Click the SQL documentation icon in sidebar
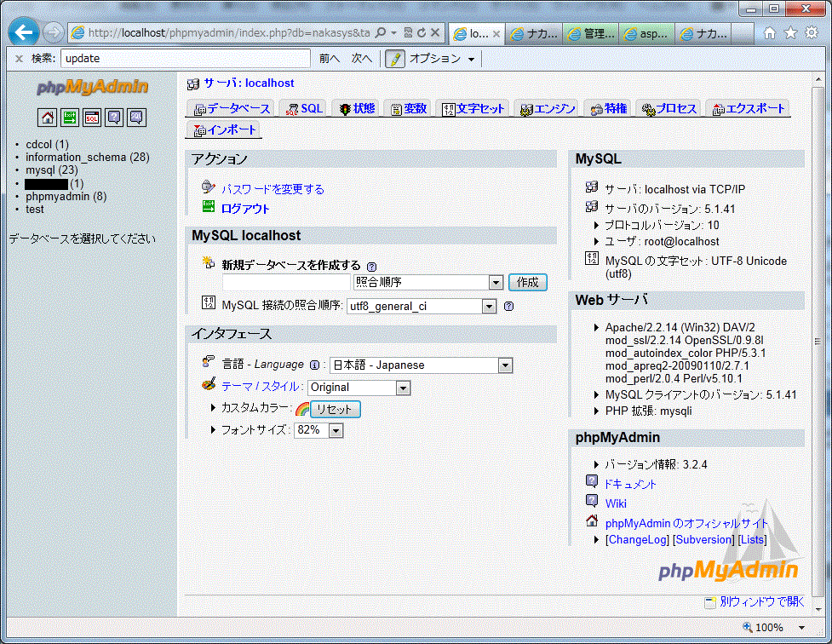Screen dimensions: 832x644 136,118
